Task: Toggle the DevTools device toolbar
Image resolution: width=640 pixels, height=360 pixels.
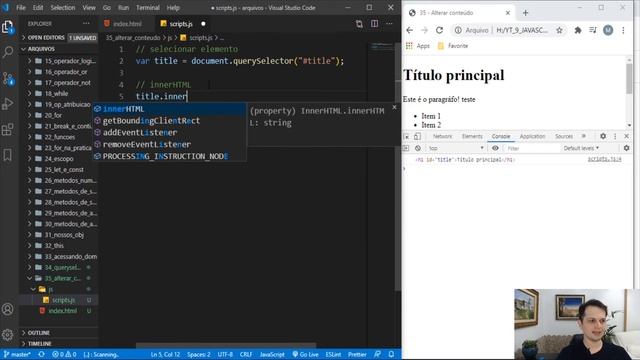Action: pos(417,136)
